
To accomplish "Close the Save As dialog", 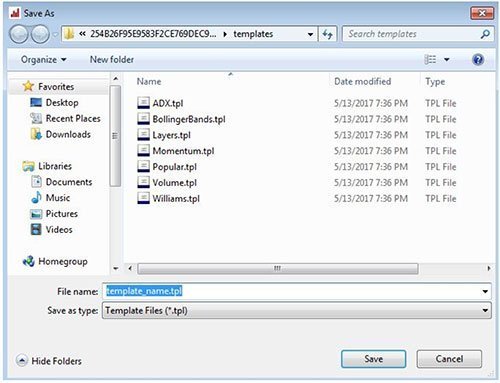I will tap(482, 13).
